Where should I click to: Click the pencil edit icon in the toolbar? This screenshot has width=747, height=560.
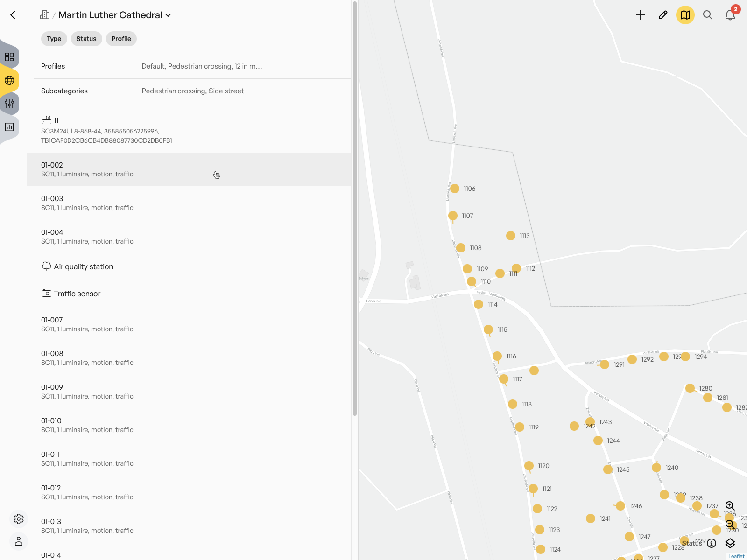(x=662, y=15)
